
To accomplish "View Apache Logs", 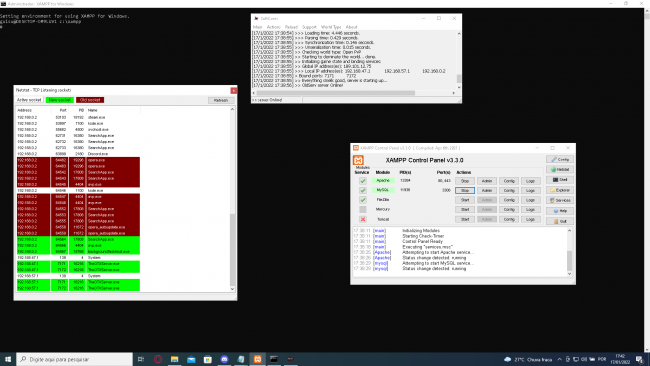I will pos(531,181).
